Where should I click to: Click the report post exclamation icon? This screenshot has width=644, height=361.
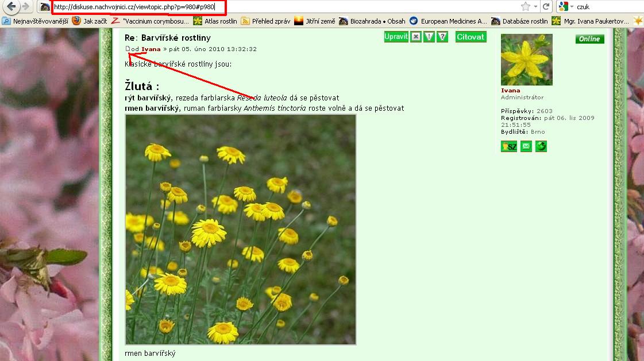429,37
